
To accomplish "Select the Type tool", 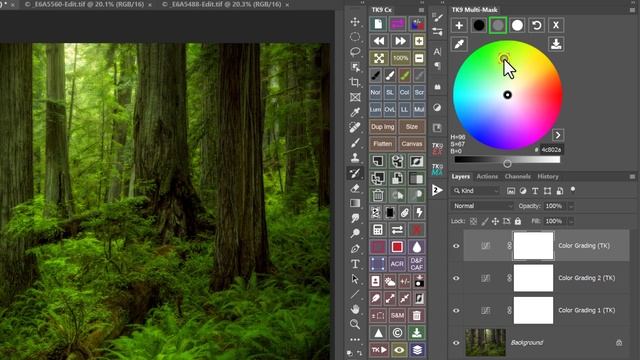I will (355, 264).
